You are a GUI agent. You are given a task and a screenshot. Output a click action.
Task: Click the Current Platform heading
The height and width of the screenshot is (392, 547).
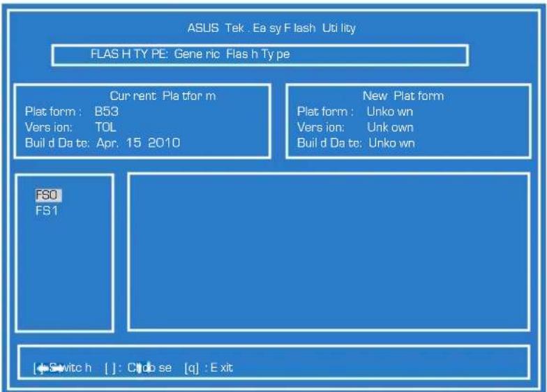(163, 96)
